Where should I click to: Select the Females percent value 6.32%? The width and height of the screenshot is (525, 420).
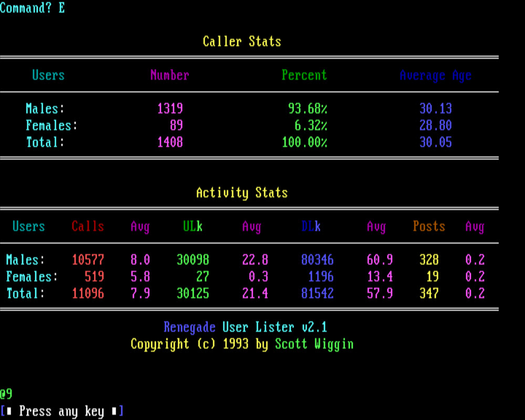pos(311,125)
